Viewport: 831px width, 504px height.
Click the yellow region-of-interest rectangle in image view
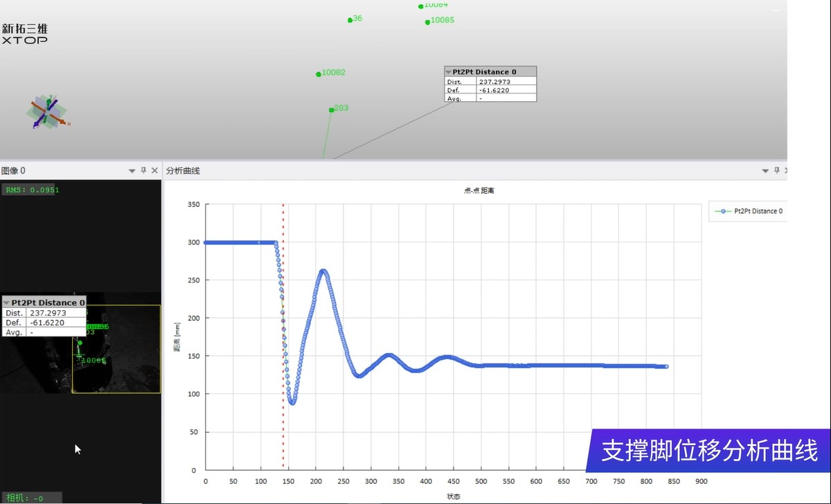tap(116, 349)
